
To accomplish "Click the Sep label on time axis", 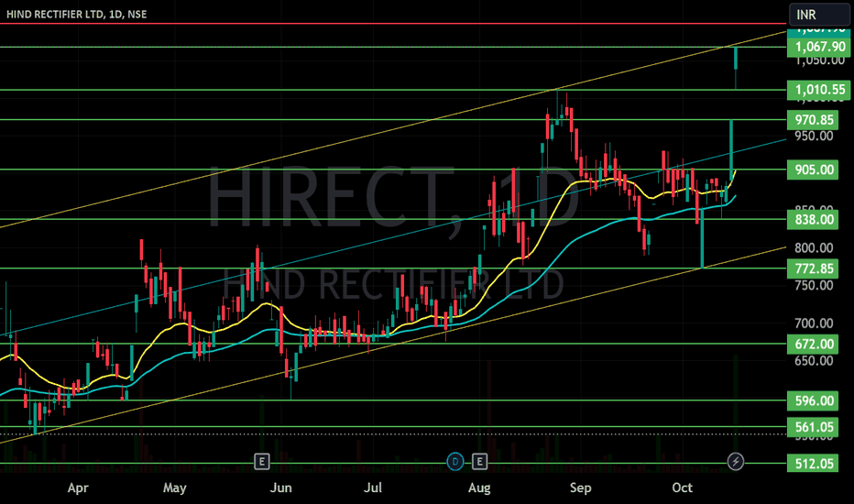I will pos(581,488).
